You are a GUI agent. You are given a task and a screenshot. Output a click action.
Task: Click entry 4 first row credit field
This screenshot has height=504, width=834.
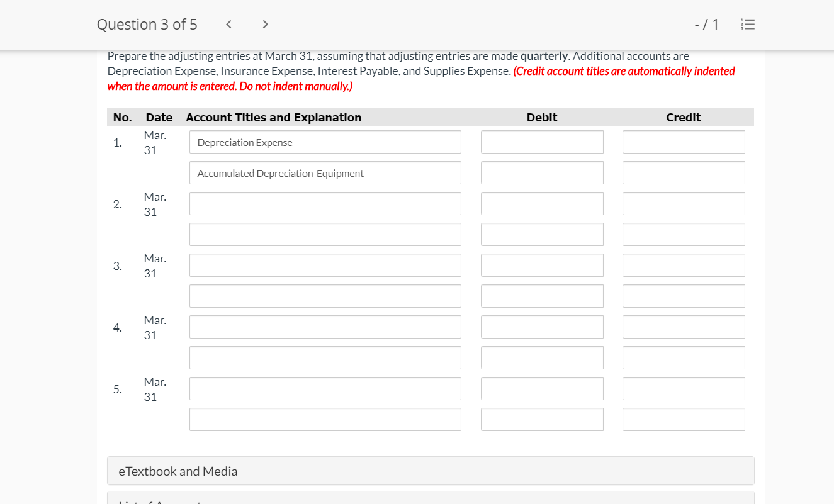click(x=684, y=327)
